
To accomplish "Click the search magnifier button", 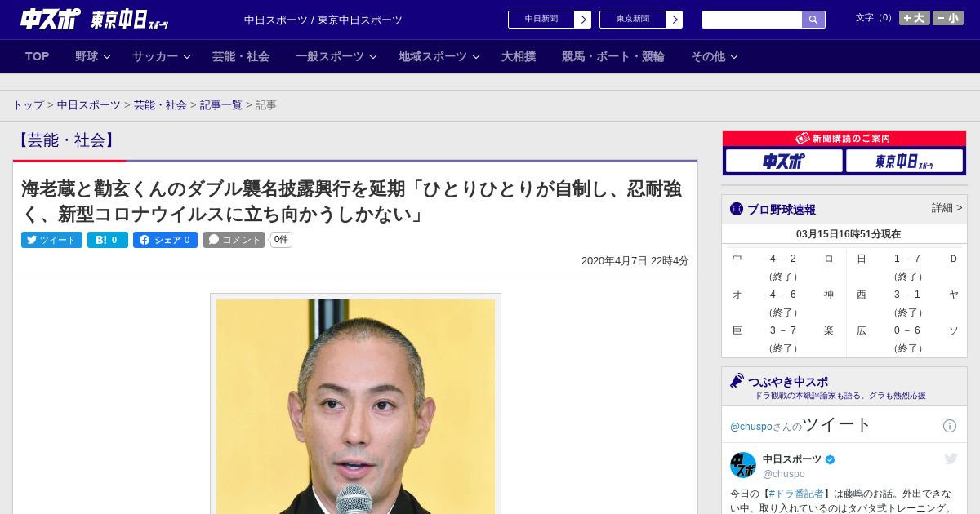I will click(813, 20).
